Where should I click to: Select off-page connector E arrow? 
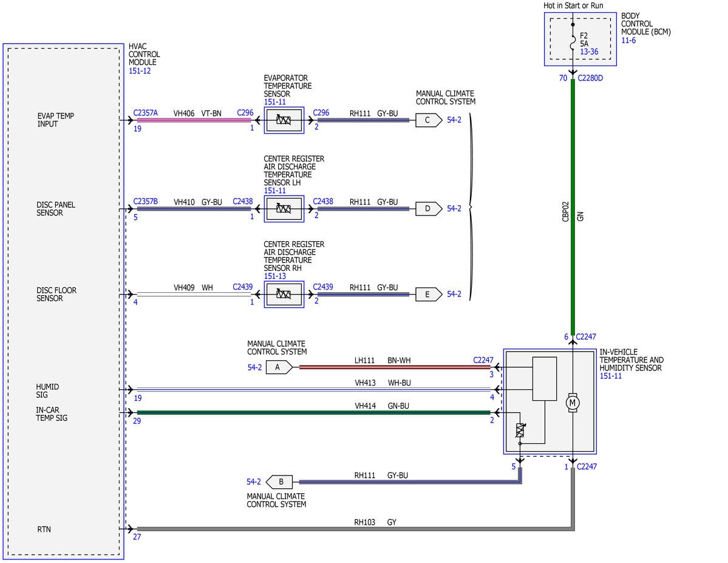pyautogui.click(x=429, y=295)
